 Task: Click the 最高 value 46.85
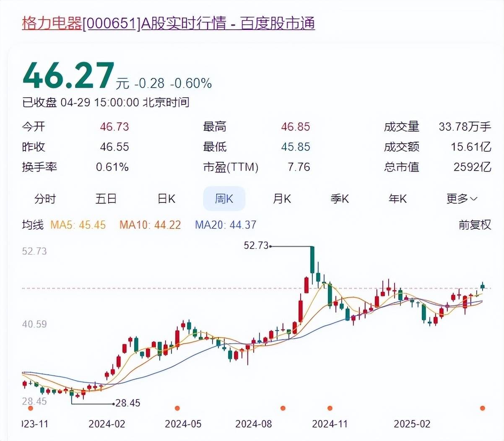click(296, 127)
